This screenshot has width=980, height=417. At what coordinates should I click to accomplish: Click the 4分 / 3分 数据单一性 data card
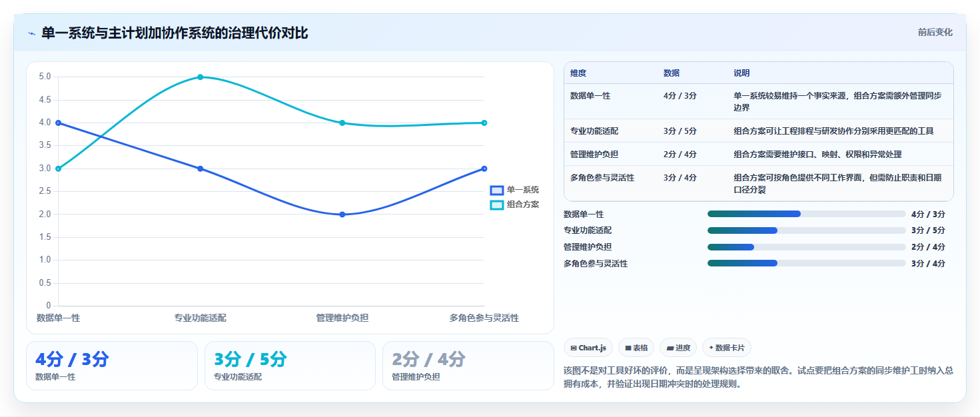tap(112, 366)
